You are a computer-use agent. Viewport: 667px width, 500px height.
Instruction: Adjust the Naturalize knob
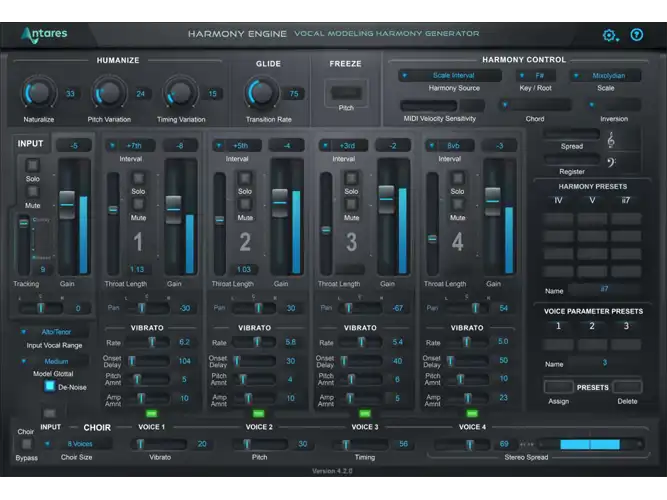(39, 92)
